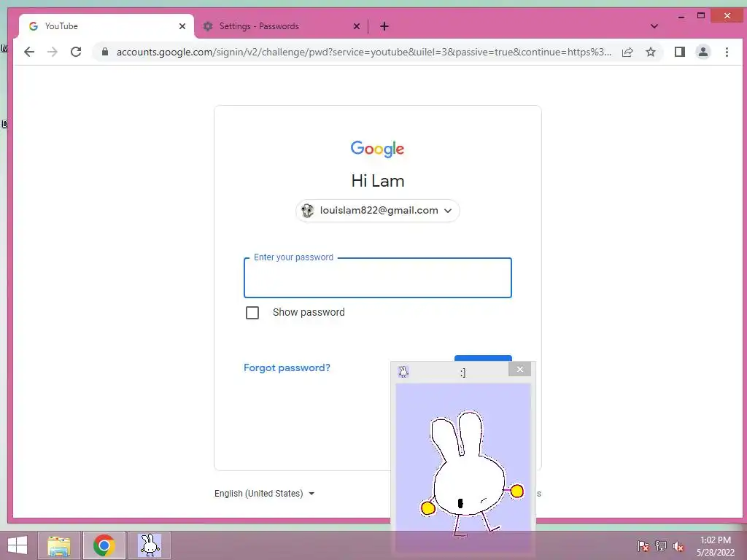Viewport: 747px width, 560px height.
Task: Open English (United States) language dropdown
Action: 264,494
